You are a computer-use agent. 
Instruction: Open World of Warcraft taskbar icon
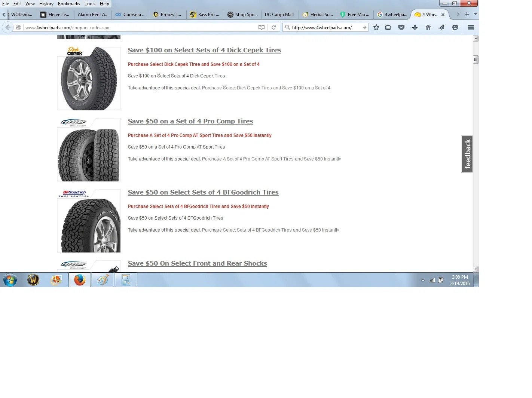click(33, 280)
